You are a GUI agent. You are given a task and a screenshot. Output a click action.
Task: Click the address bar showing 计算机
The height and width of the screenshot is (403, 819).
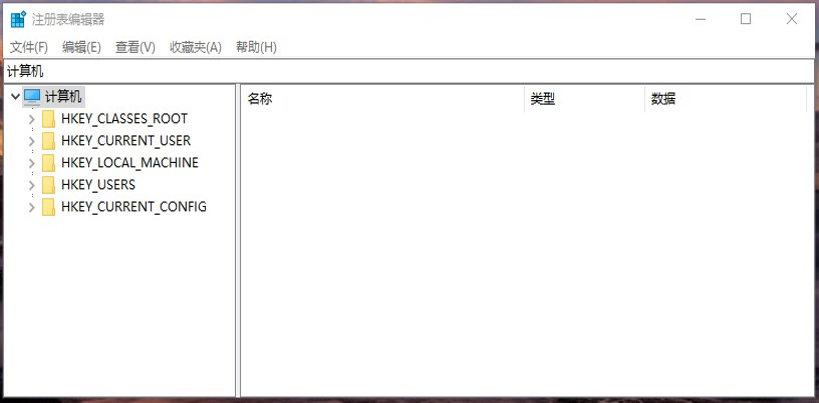coord(400,71)
